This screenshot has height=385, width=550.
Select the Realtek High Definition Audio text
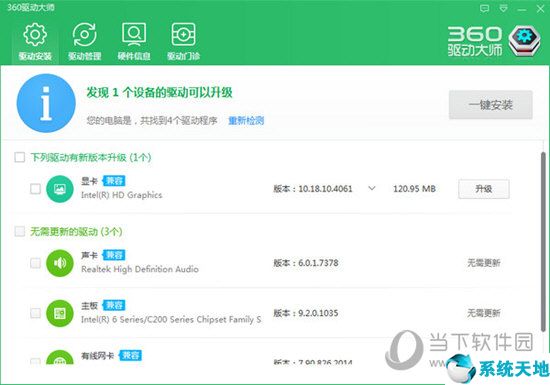[140, 269]
